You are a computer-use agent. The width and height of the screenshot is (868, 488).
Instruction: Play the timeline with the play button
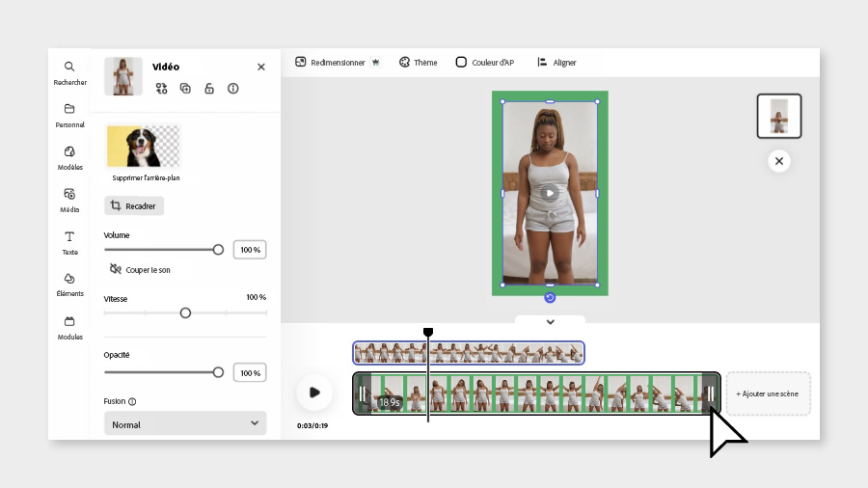pos(314,393)
